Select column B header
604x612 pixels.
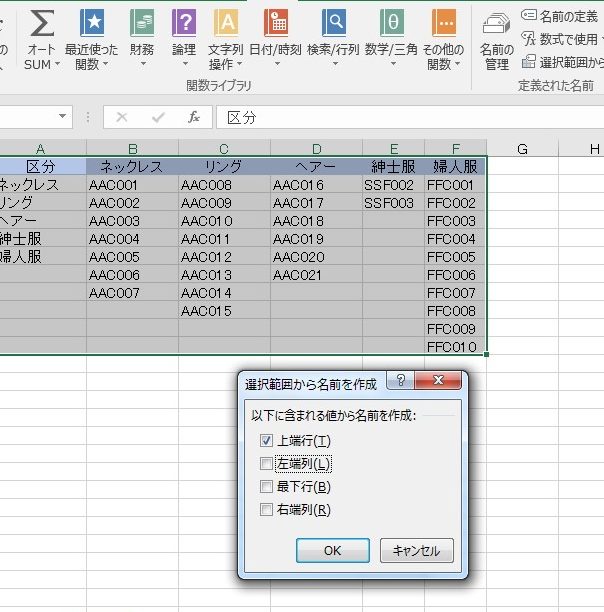[132, 149]
